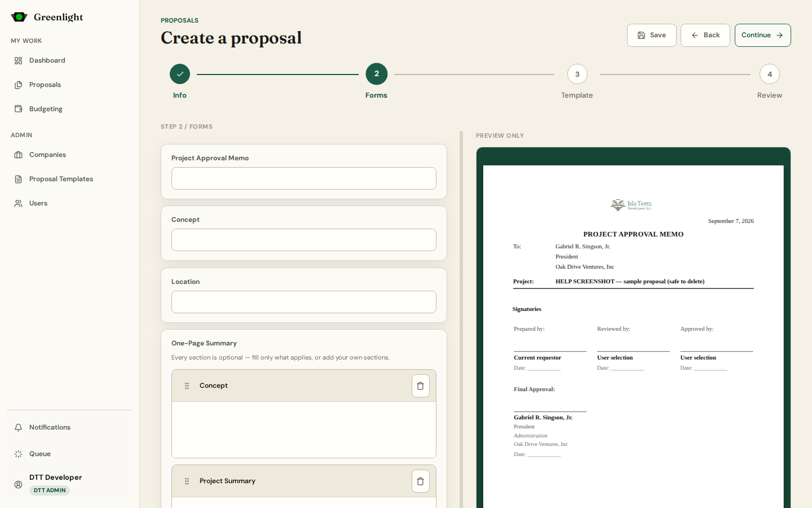
Task: Save the proposal draft
Action: click(652, 35)
